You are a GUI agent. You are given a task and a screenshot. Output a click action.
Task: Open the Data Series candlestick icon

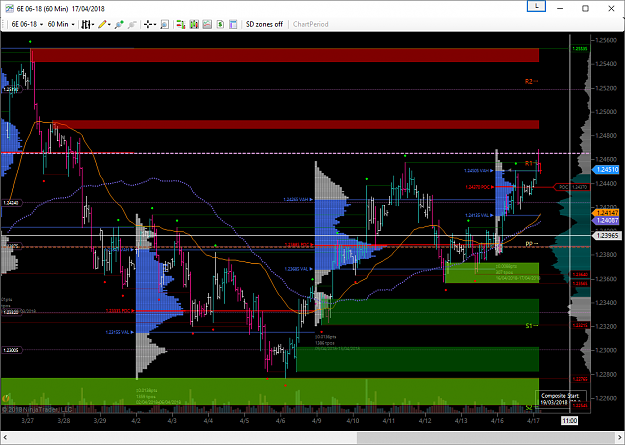click(194, 25)
